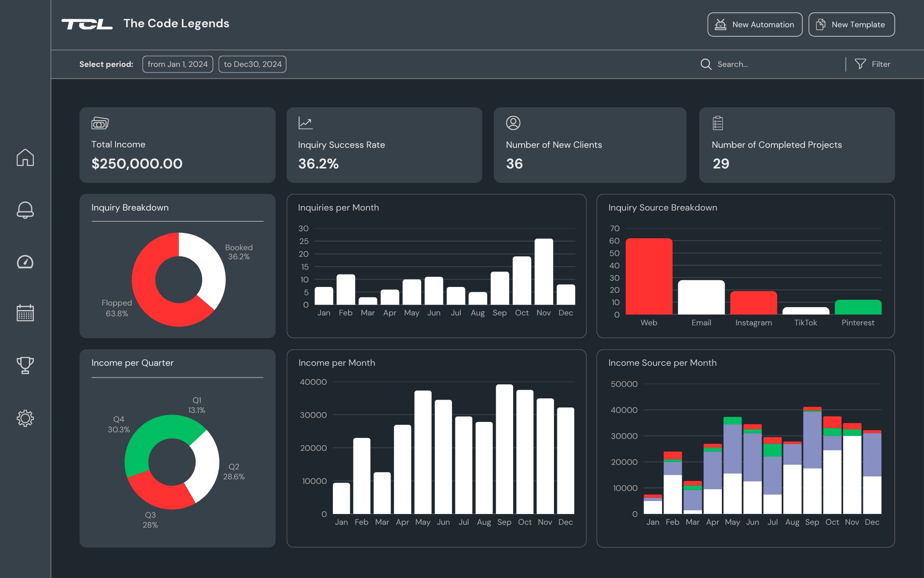
Task: Click the TCL logo
Action: [87, 24]
